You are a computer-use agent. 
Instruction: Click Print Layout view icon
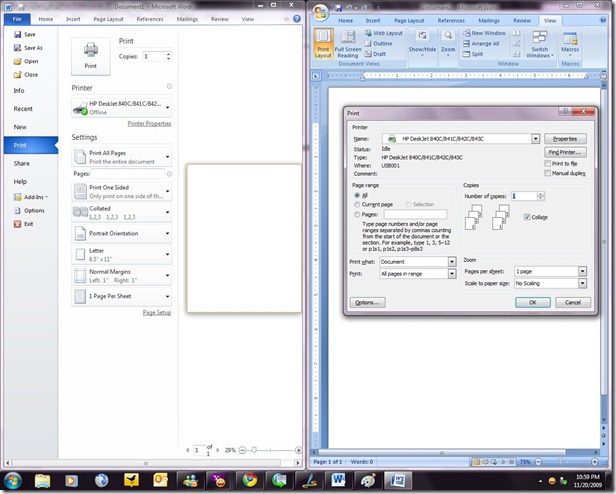point(323,44)
